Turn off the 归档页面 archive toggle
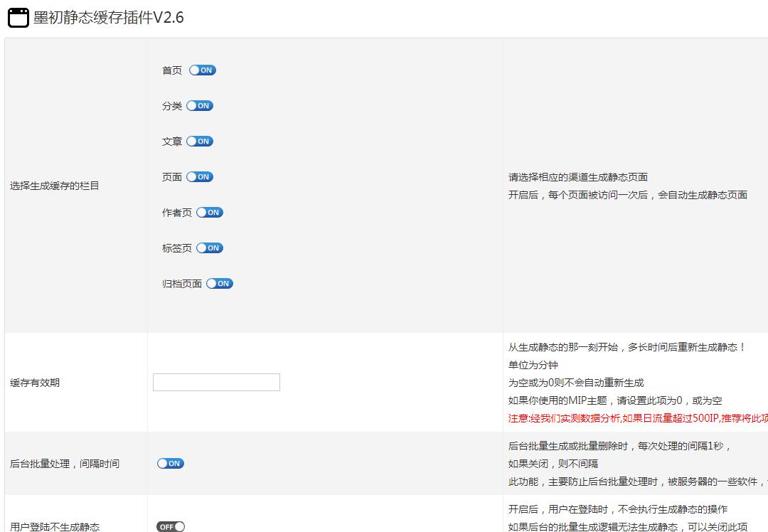This screenshot has height=532, width=768. click(219, 283)
